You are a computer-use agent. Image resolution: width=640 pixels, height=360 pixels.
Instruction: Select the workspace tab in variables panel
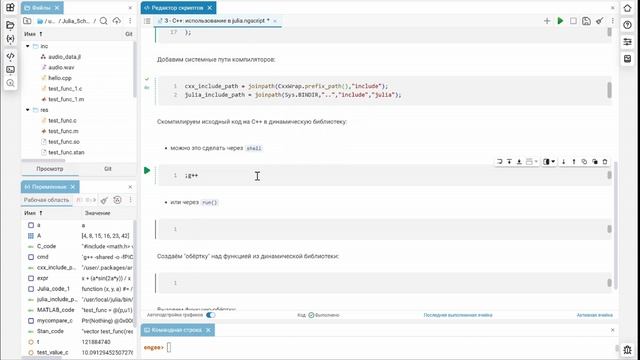(47, 200)
